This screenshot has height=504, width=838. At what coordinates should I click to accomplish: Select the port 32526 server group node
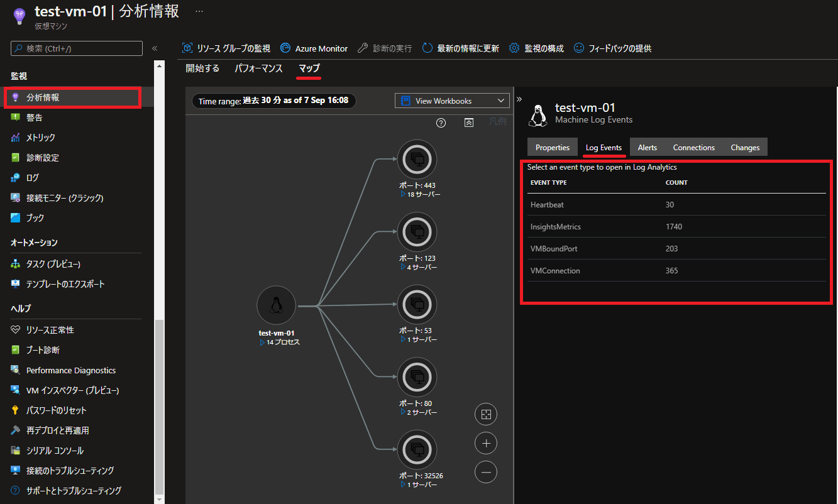point(417,449)
